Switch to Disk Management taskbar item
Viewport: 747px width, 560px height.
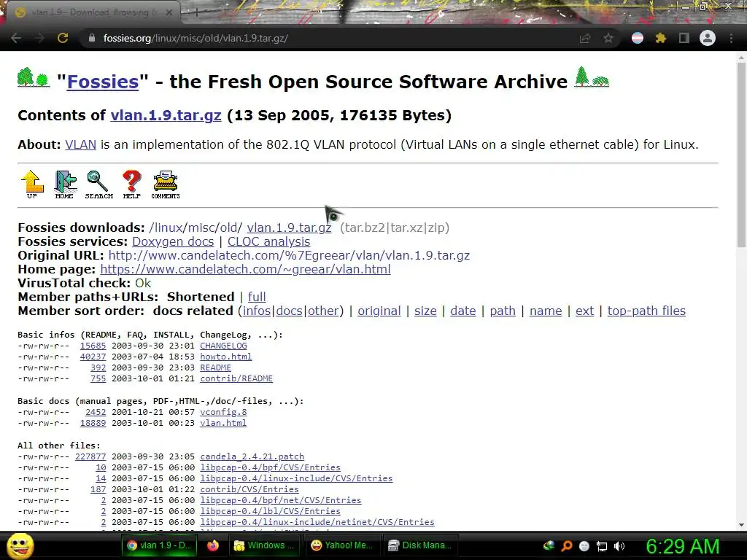coord(419,545)
